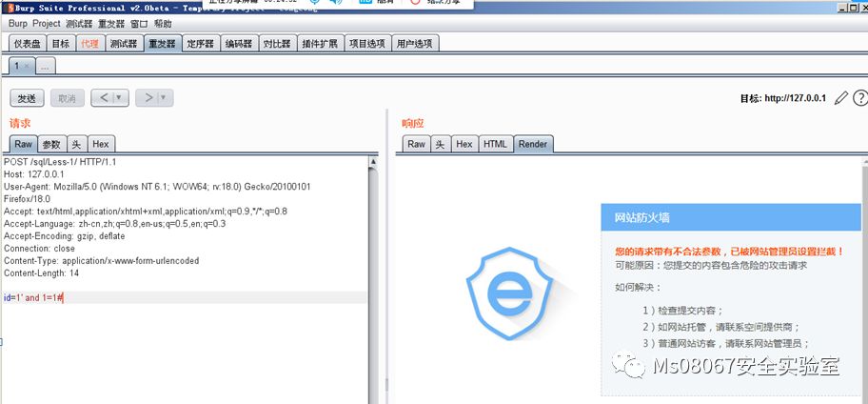Click the blue shield firewall logo
The width and height of the screenshot is (868, 404).
point(509,293)
